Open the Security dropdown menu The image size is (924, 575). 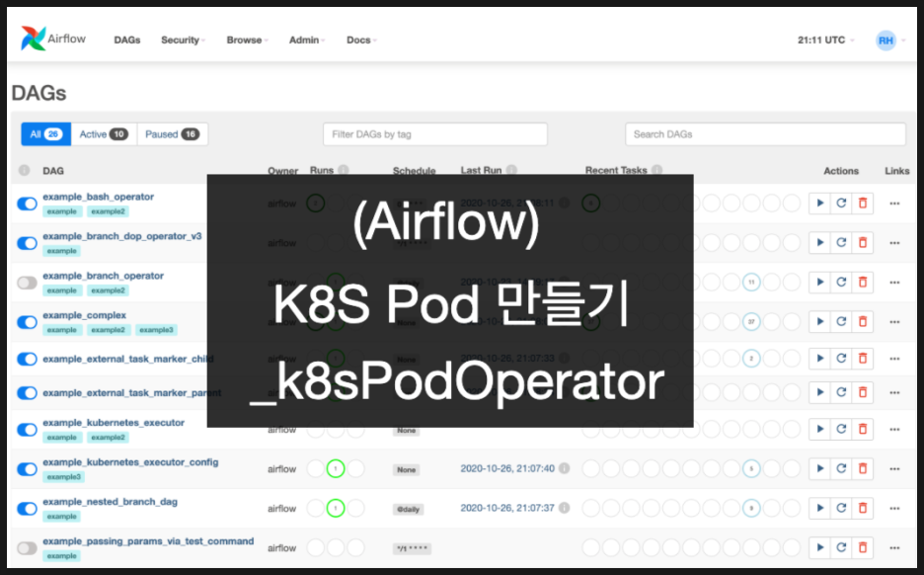[x=184, y=41]
